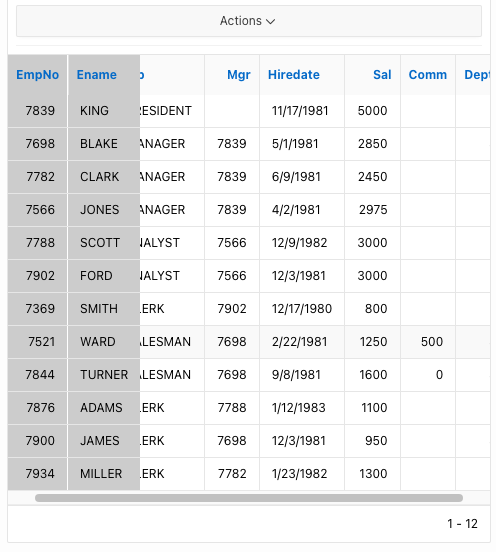Click the Mgr column header
Image resolution: width=496 pixels, height=552 pixels.
tap(239, 75)
